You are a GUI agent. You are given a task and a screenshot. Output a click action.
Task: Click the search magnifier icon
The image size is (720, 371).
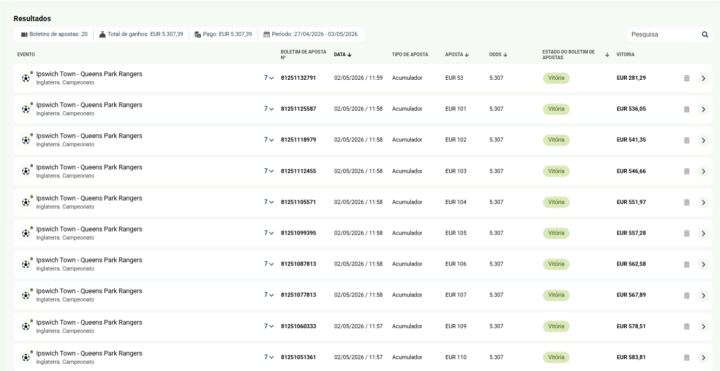click(704, 34)
